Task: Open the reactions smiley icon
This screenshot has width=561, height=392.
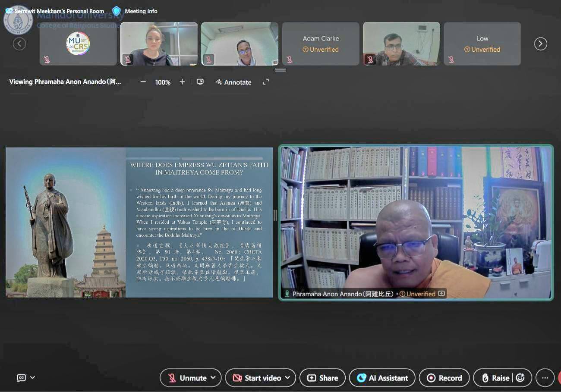Action: pos(520,378)
